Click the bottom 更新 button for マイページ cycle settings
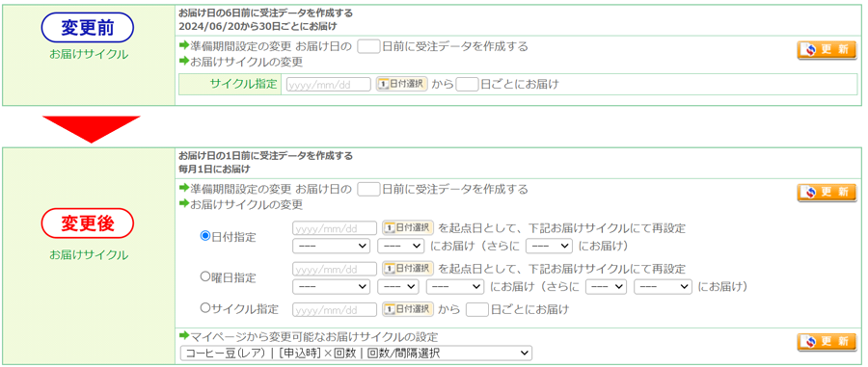The image size is (868, 367). (827, 342)
